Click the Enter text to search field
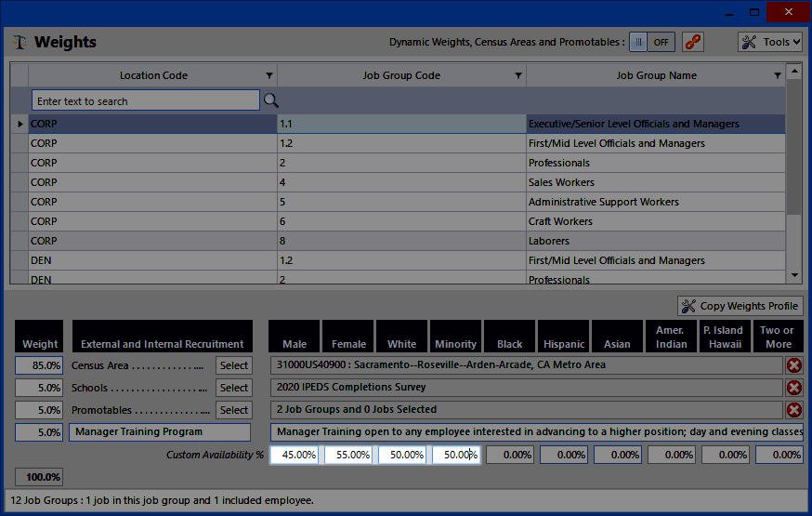812x516 pixels. pyautogui.click(x=146, y=100)
